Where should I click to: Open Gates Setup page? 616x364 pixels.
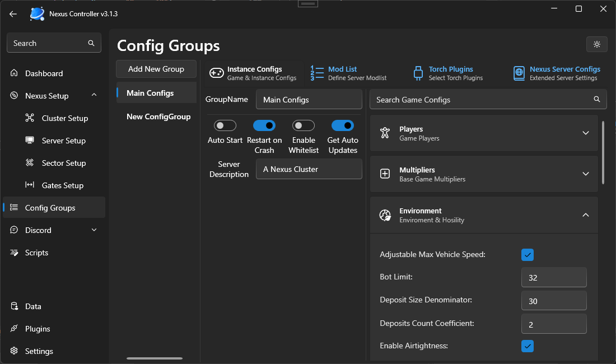click(62, 185)
